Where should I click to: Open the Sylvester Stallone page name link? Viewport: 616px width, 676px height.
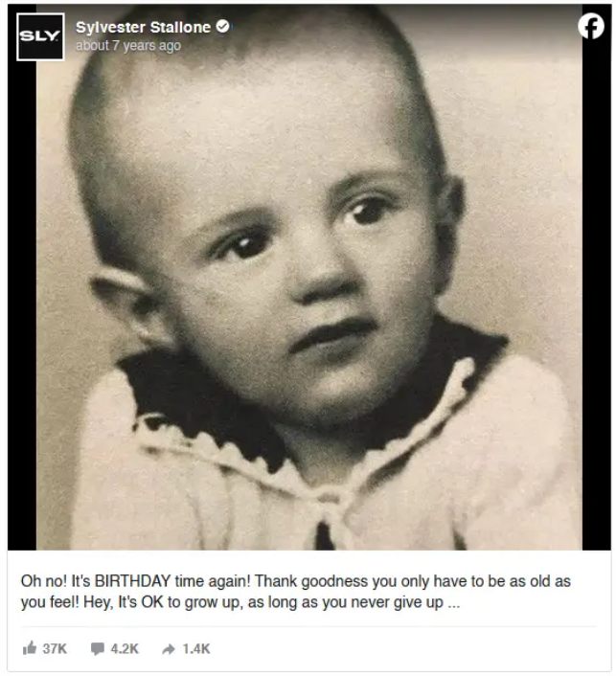tap(144, 27)
